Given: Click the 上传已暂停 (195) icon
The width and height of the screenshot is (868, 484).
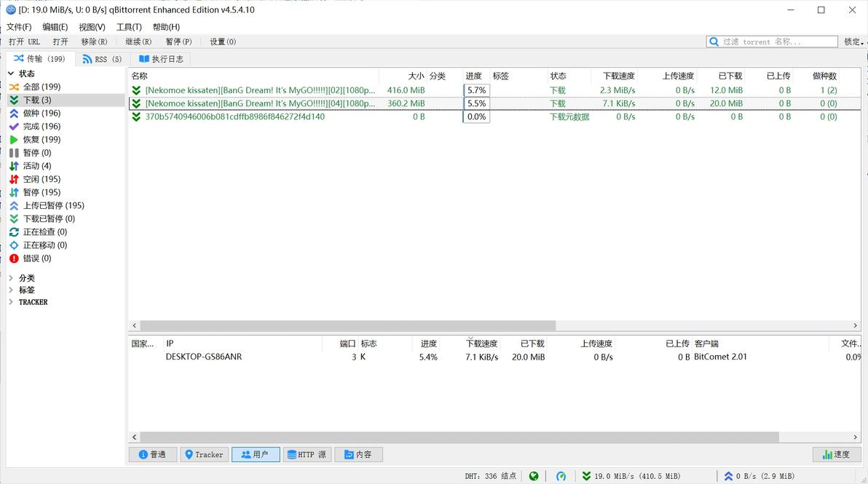Looking at the screenshot, I should [14, 206].
